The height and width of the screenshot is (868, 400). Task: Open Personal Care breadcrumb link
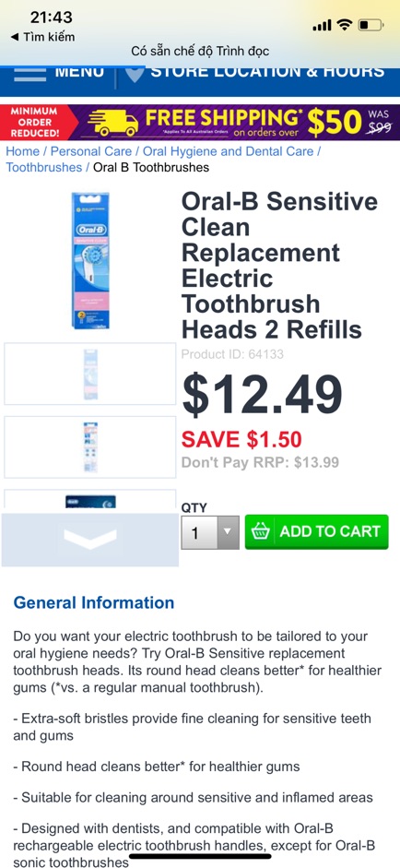(91, 151)
